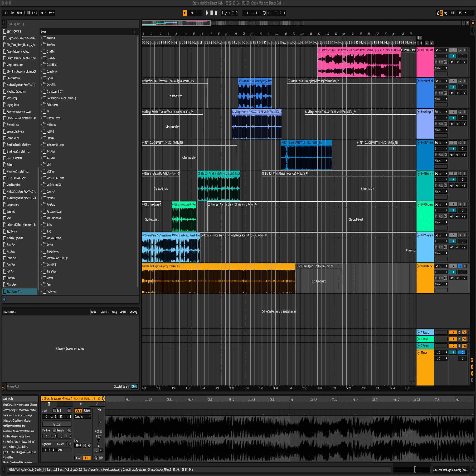Viewport: 476px width, 476px height.
Task: Toggle RAM mode for the clip
Action: (x=78, y=458)
